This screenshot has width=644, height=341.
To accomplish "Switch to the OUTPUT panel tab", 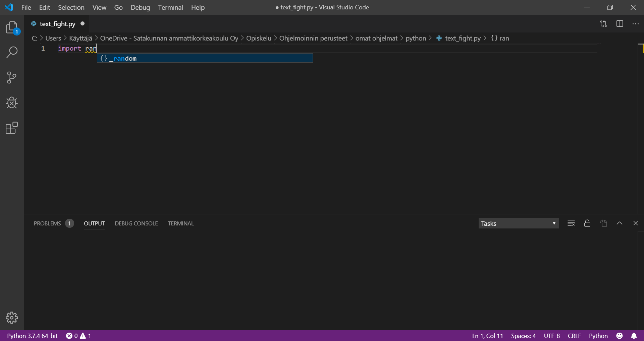I will click(x=94, y=223).
